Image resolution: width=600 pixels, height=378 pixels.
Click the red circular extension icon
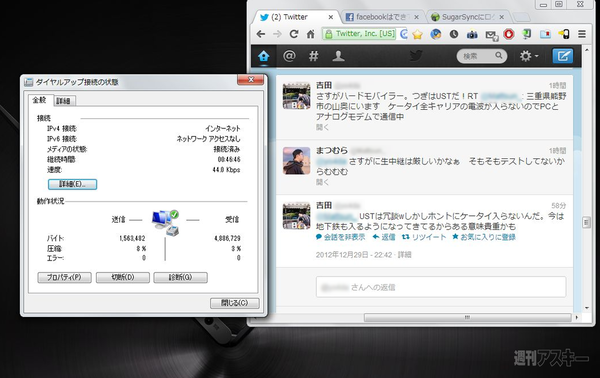[509, 34]
